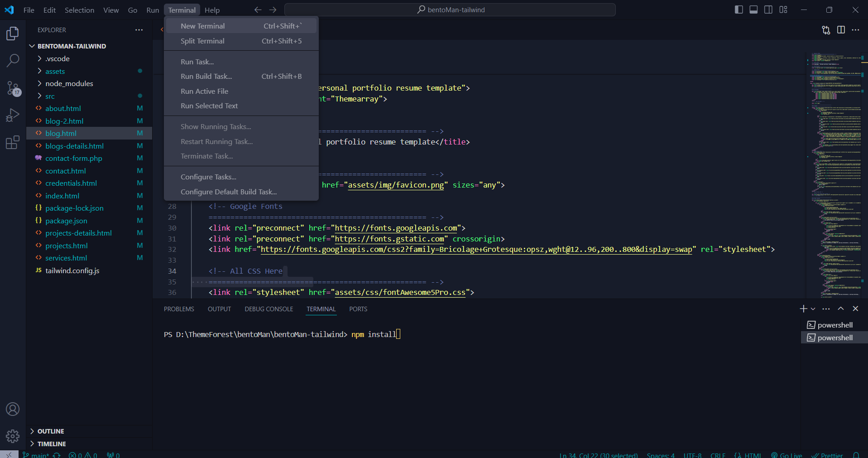Toggle primary side bar layout icon
868x458 pixels.
739,10
